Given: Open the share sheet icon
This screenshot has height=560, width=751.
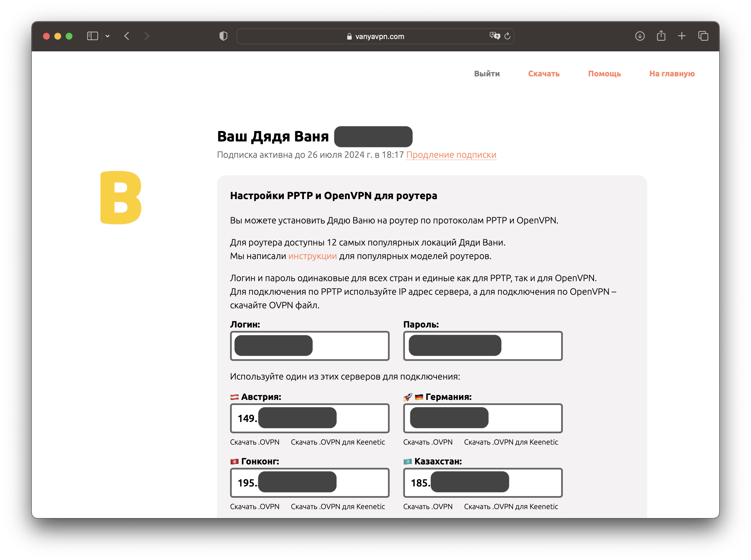Looking at the screenshot, I should point(661,36).
